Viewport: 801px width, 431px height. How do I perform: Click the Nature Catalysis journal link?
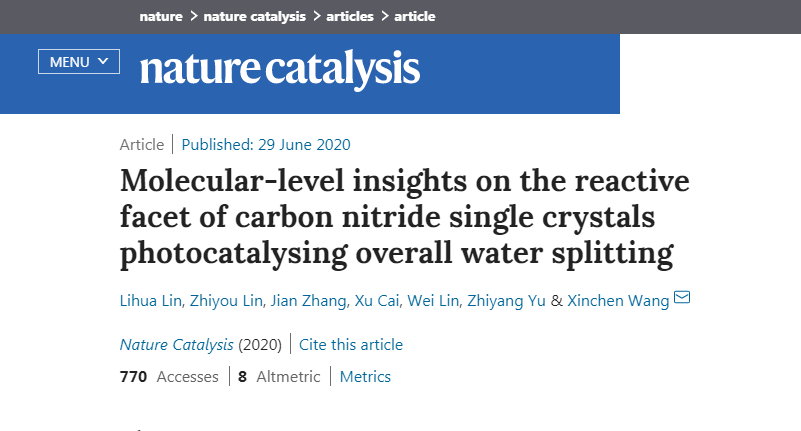click(177, 344)
